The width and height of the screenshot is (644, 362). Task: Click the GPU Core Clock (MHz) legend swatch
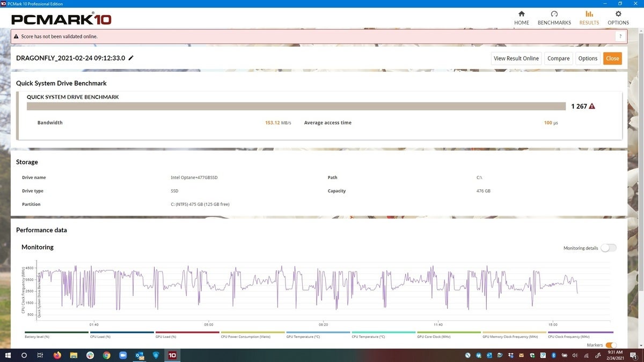[x=449, y=333]
